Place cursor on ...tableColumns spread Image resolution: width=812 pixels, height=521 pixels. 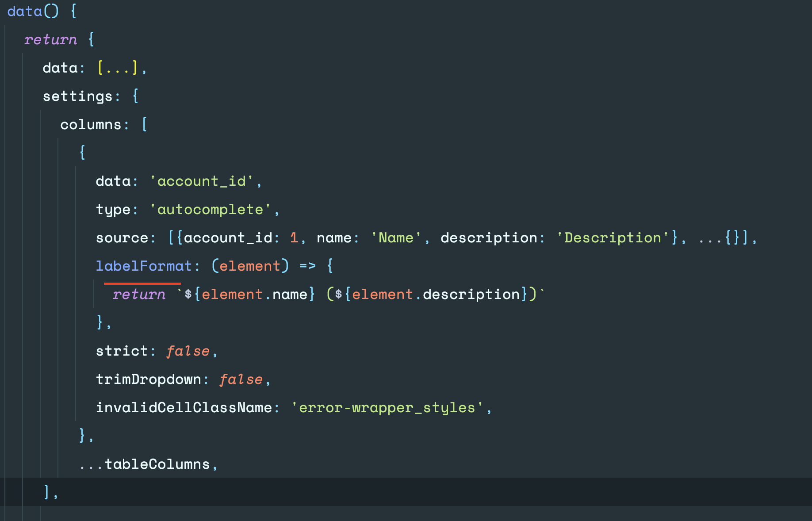(x=144, y=464)
